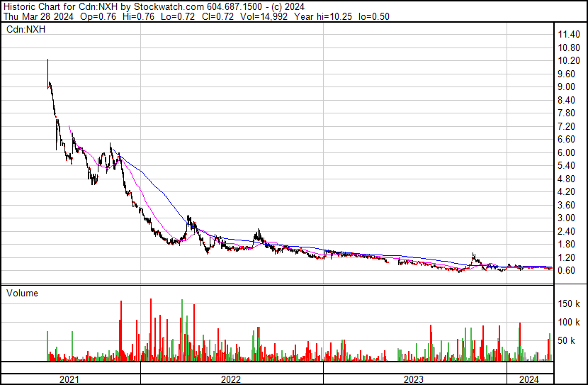Click the 6.00 price axis label
The height and width of the screenshot is (385, 588).
(x=567, y=152)
